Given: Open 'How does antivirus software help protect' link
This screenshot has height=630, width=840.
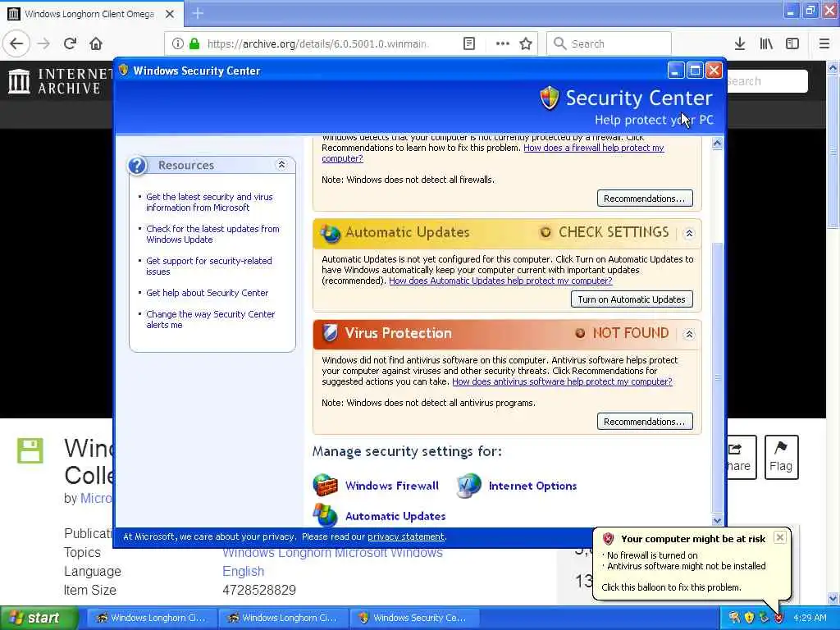Looking at the screenshot, I should pos(562,381).
